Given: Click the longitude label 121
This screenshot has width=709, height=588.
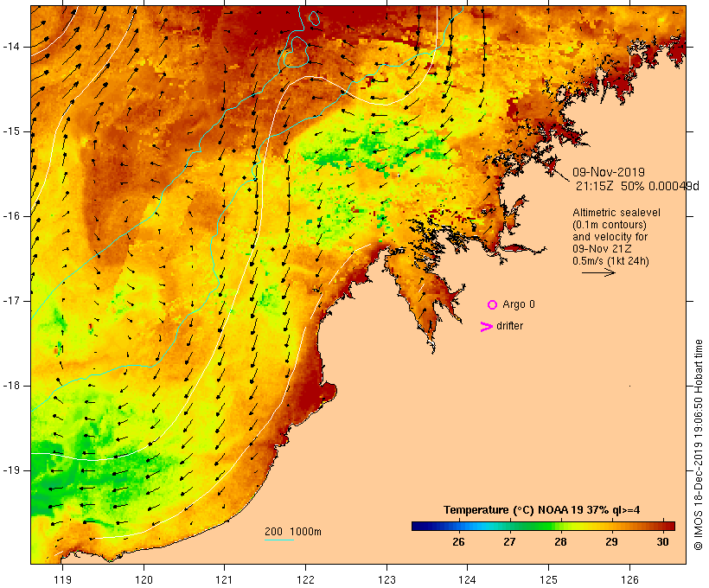Looking at the screenshot, I should [224, 580].
